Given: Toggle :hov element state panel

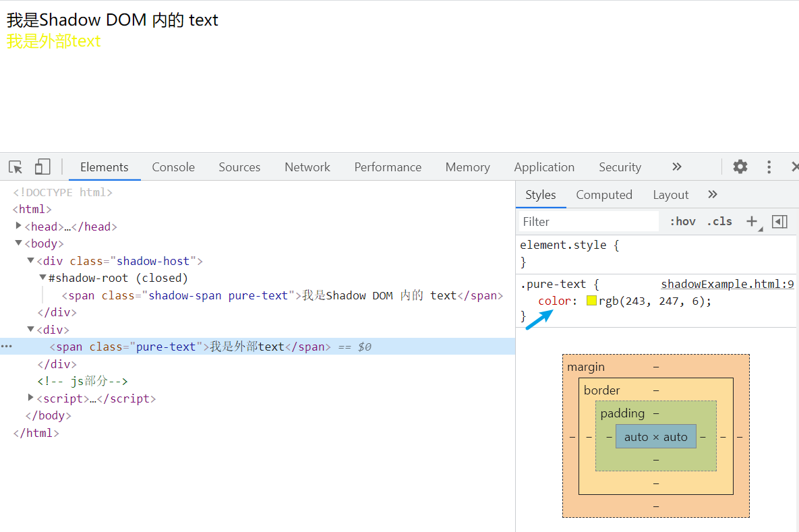Looking at the screenshot, I should click(x=683, y=221).
